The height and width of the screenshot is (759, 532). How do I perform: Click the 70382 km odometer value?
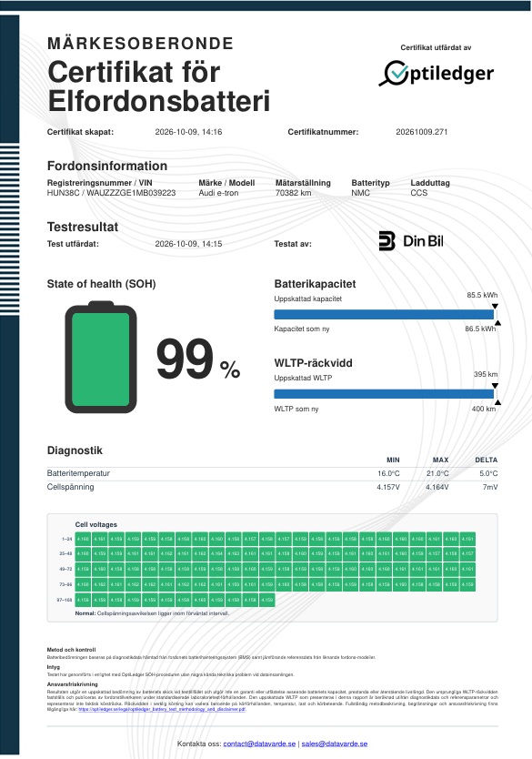[x=293, y=193]
